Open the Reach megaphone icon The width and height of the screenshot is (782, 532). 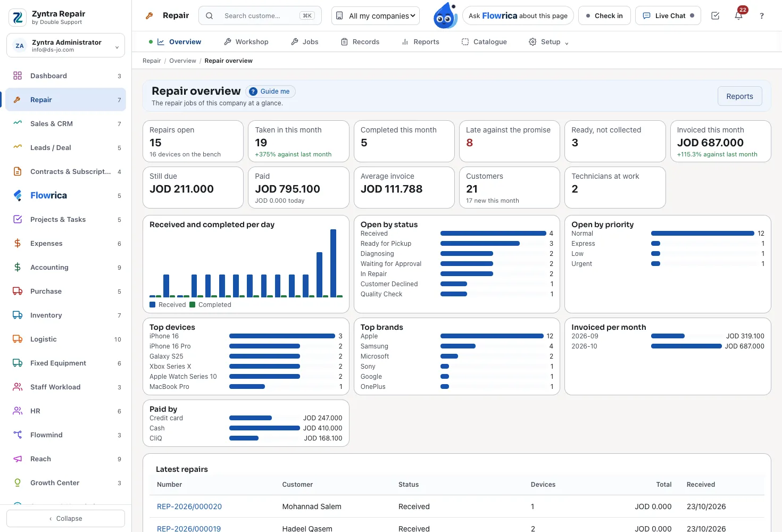[x=18, y=459]
